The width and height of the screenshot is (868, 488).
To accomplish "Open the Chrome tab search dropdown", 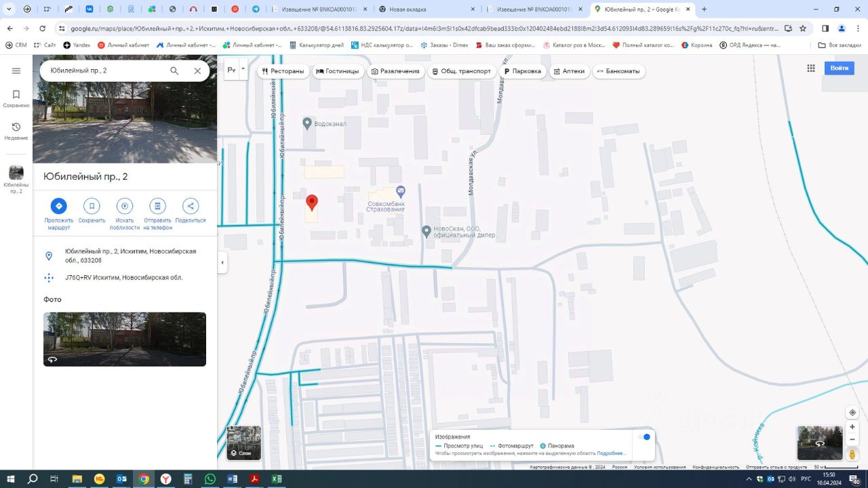I will tap(9, 9).
